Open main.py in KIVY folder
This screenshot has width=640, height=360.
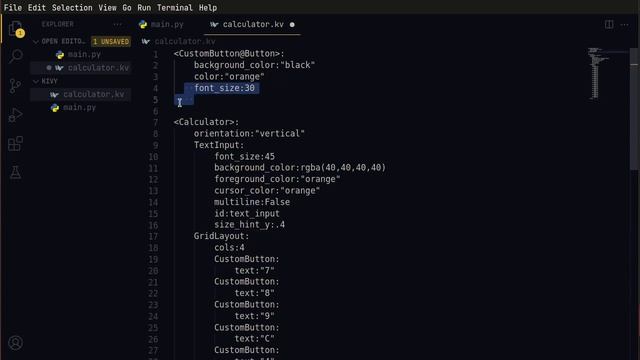click(79, 108)
